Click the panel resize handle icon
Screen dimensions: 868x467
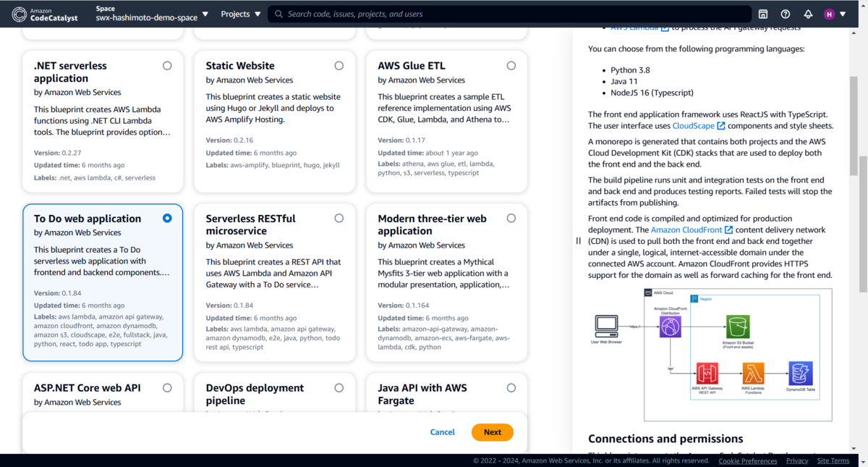(x=578, y=240)
